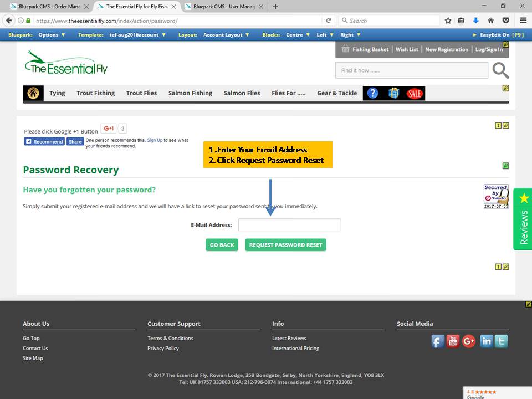Open the Twitter social media icon

click(501, 341)
